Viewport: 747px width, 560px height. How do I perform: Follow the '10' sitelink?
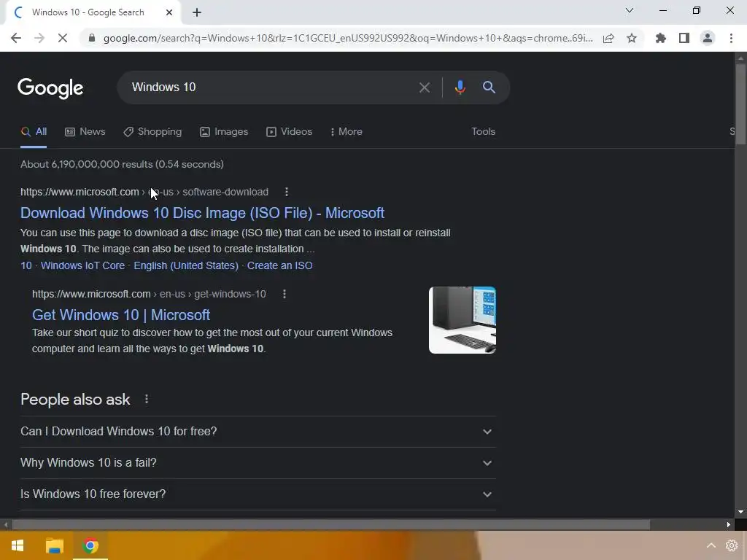(26, 265)
